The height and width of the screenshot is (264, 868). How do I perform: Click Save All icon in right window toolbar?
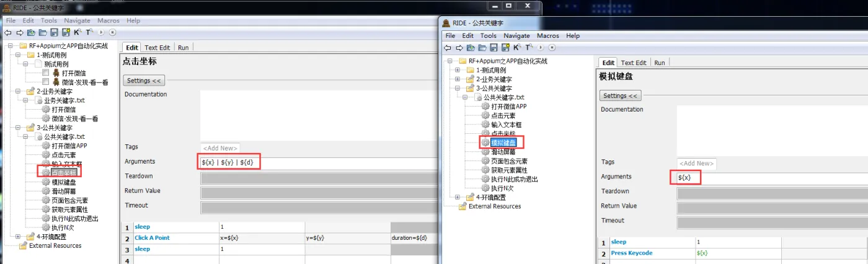[x=506, y=48]
